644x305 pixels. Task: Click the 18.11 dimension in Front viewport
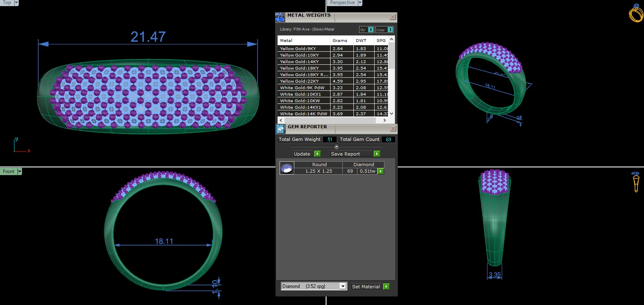[164, 241]
